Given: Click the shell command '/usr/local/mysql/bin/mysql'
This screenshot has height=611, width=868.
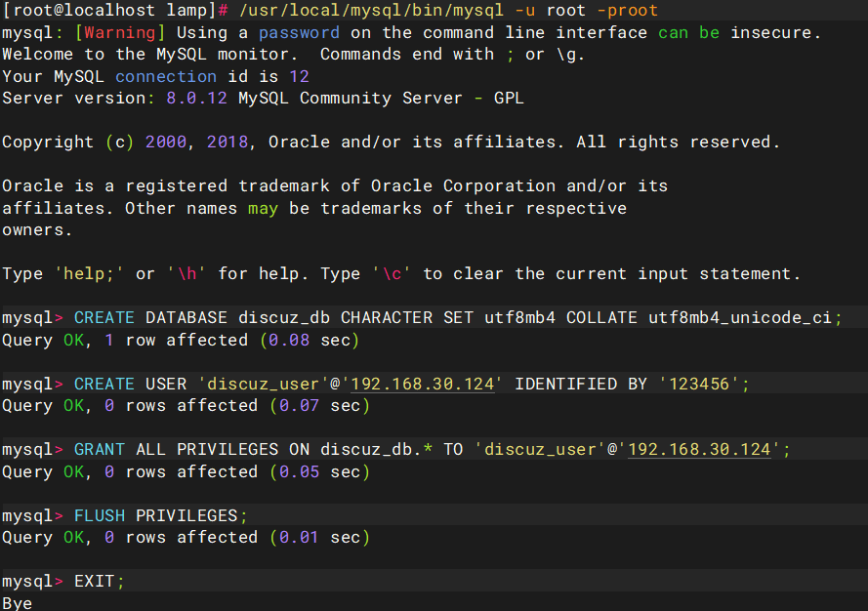Looking at the screenshot, I should 371,10.
